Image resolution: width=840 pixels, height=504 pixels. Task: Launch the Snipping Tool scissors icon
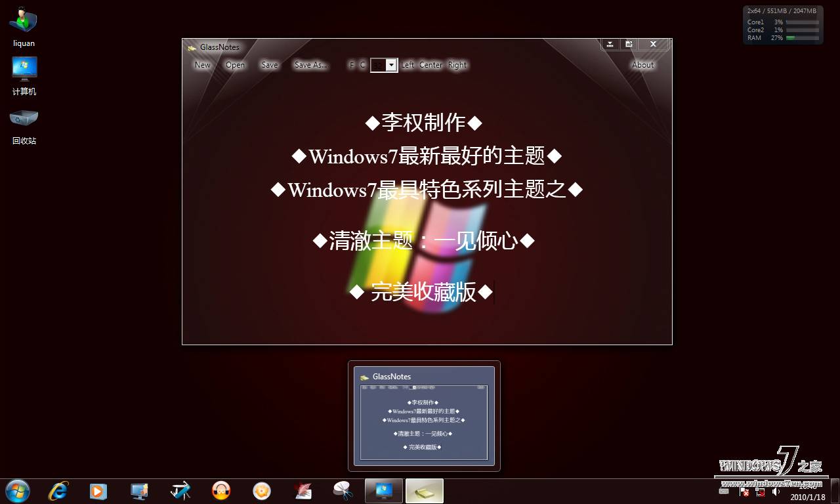click(343, 491)
